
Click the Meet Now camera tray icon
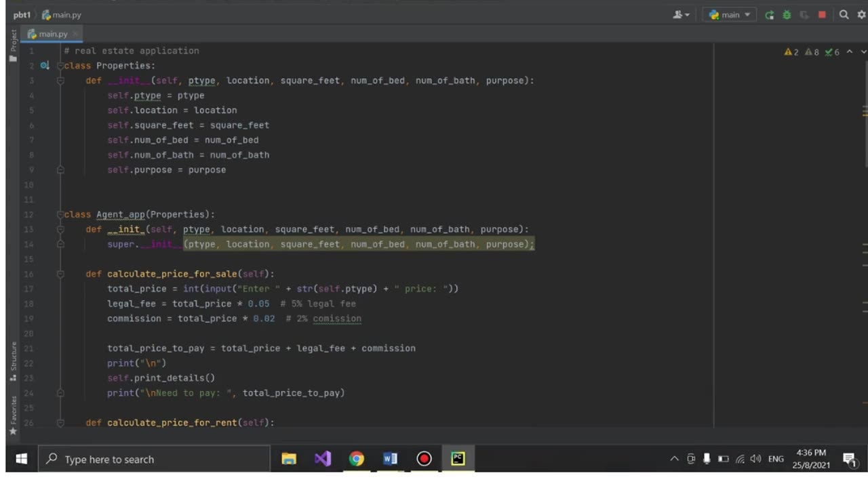(x=691, y=459)
